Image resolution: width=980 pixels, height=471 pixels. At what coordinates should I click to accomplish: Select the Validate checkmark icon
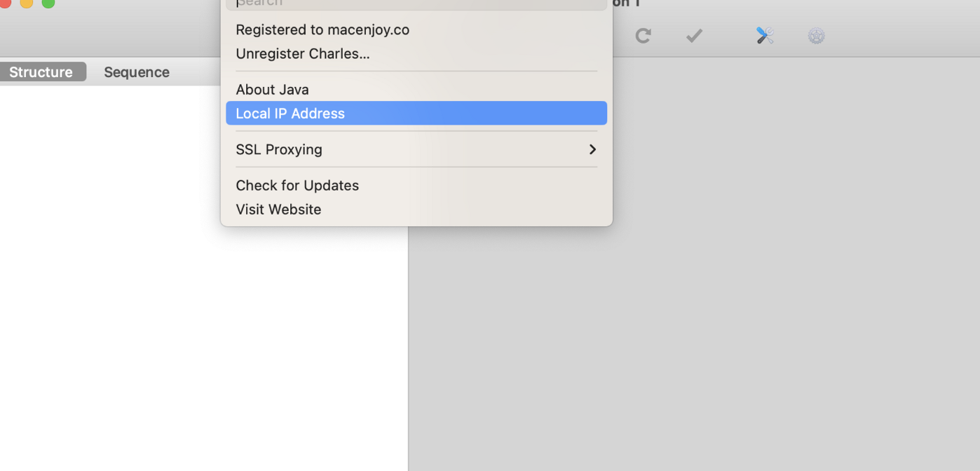coord(693,36)
